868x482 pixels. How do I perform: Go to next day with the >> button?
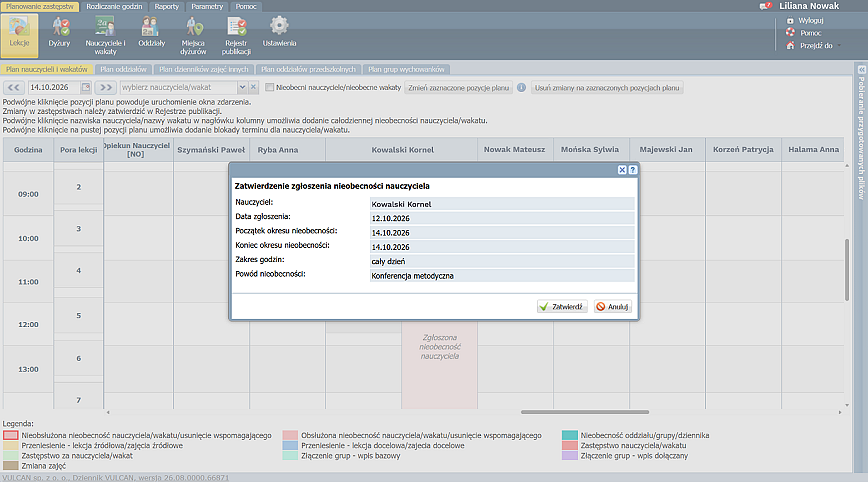click(x=106, y=87)
